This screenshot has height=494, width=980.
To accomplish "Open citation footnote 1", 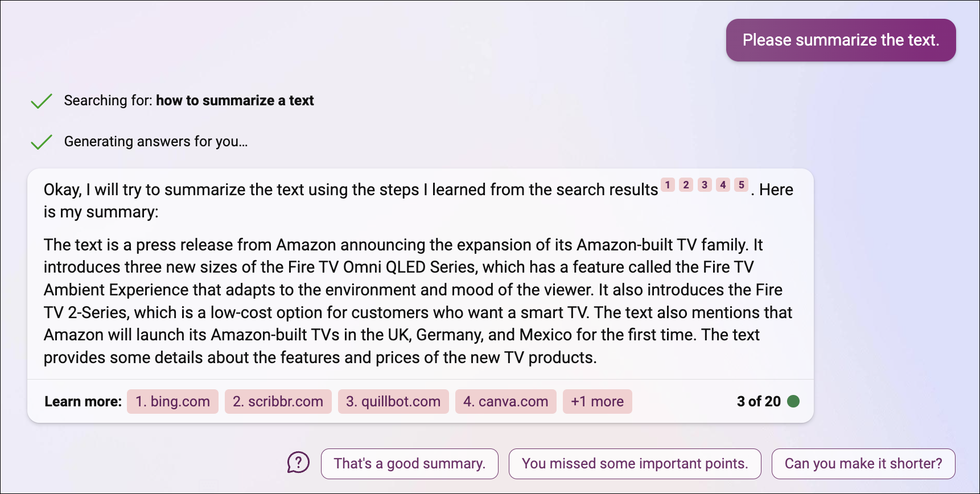I will [x=668, y=184].
